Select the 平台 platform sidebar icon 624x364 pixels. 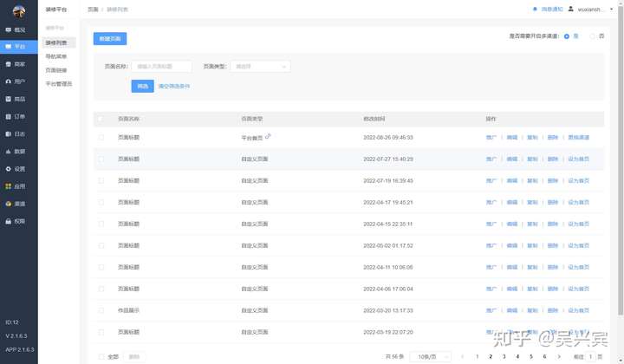(9, 47)
